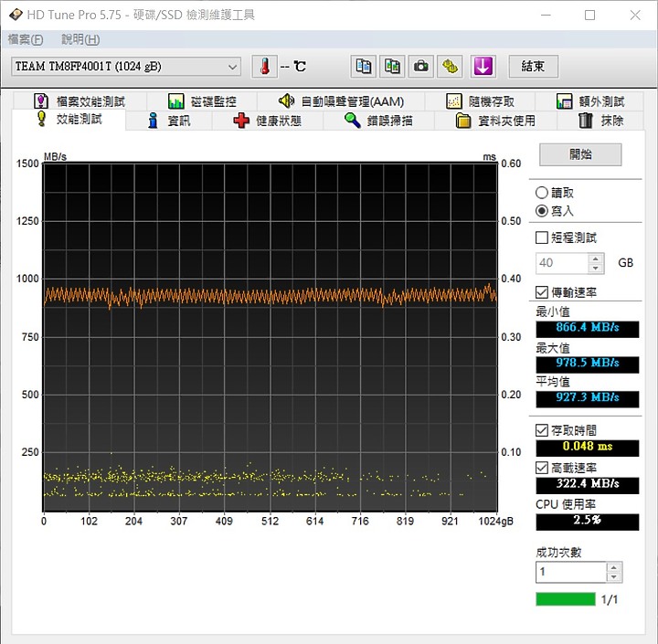
Task: Maximize the HD Tune Pro window
Action: coord(590,16)
